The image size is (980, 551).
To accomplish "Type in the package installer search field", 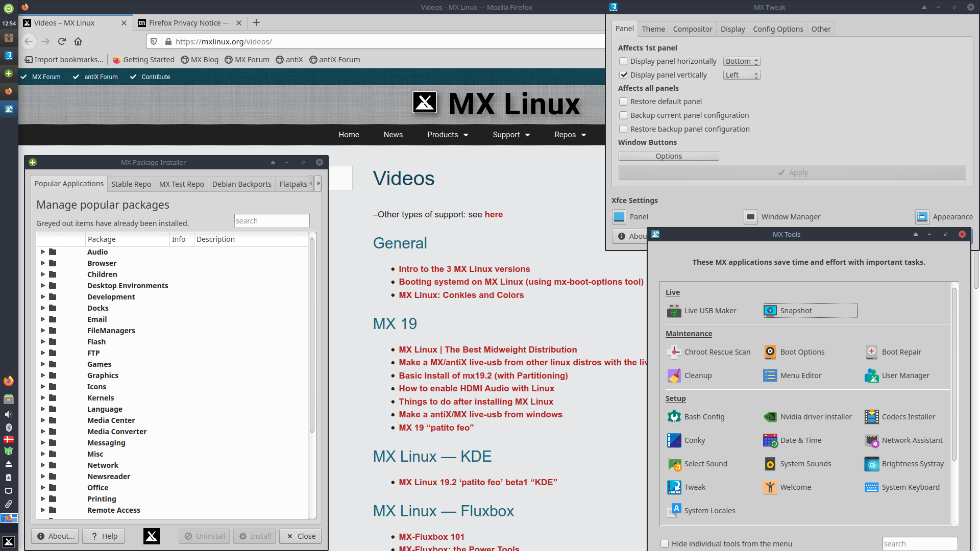I will [272, 220].
